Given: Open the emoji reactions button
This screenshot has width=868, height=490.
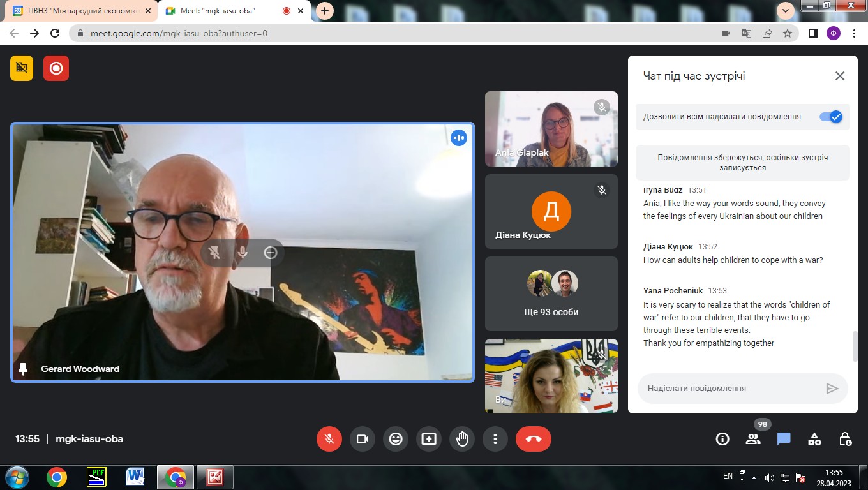Looking at the screenshot, I should click(396, 439).
